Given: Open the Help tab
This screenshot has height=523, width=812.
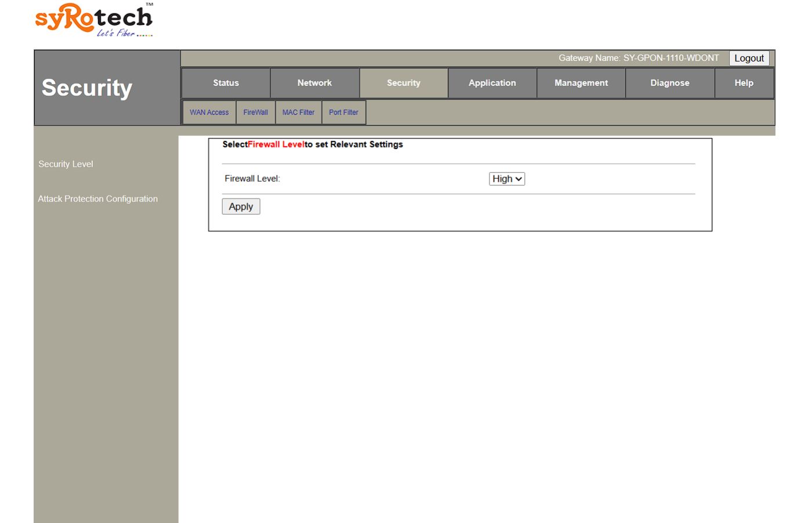Looking at the screenshot, I should (x=744, y=83).
